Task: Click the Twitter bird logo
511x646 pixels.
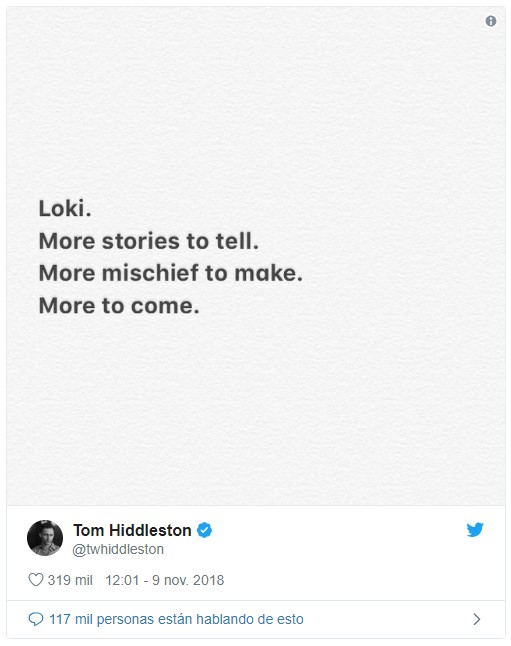Action: (x=475, y=530)
